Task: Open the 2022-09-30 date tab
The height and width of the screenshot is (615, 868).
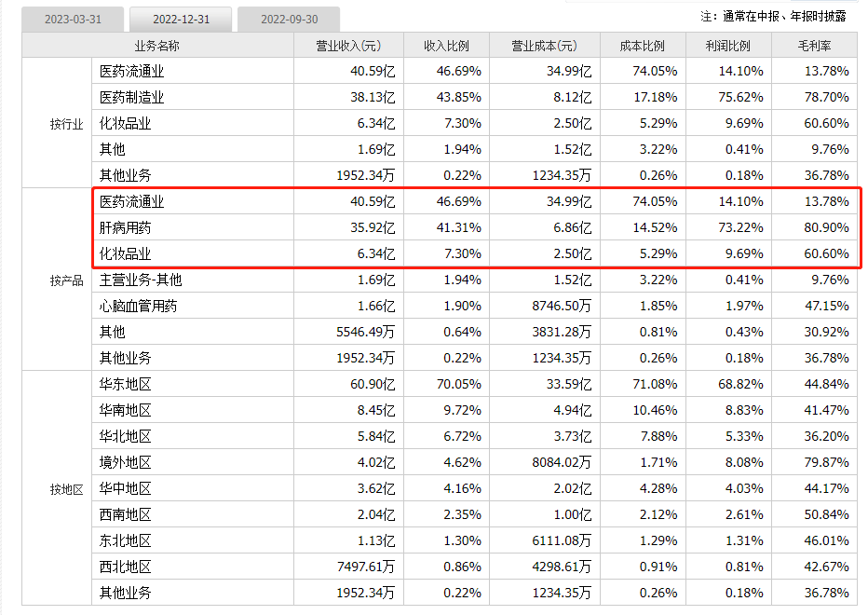Action: pyautogui.click(x=289, y=20)
